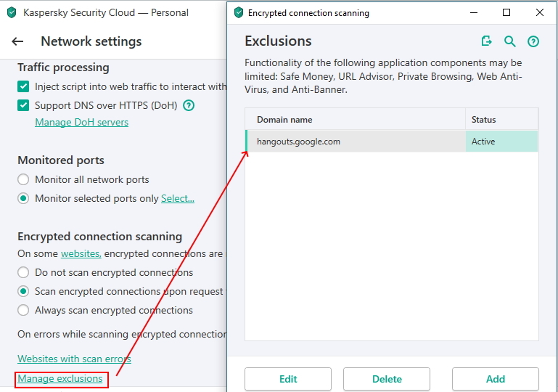Screen dimensions: 558x392
Task: Open the export list icon in Exclusions
Action: point(486,41)
